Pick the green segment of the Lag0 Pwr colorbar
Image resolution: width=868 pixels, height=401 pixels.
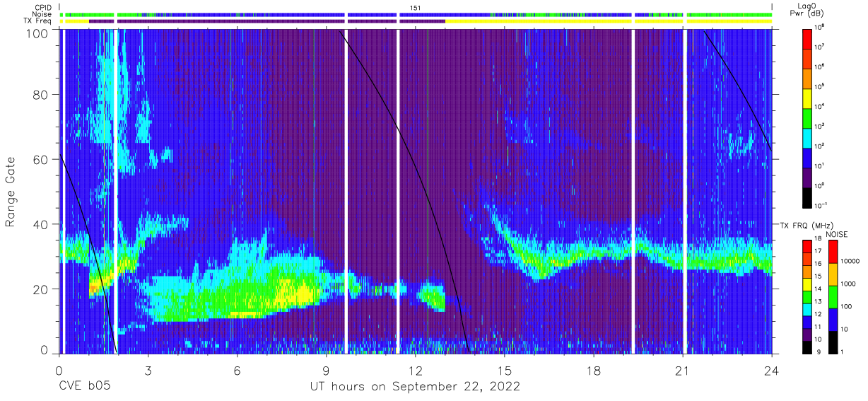click(x=808, y=117)
